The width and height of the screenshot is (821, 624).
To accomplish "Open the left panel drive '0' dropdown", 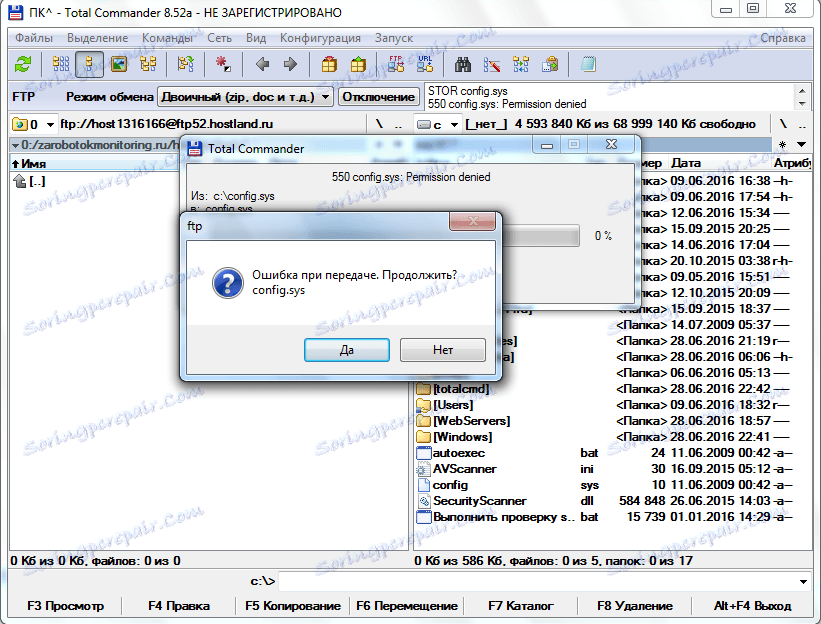I will 50,125.
